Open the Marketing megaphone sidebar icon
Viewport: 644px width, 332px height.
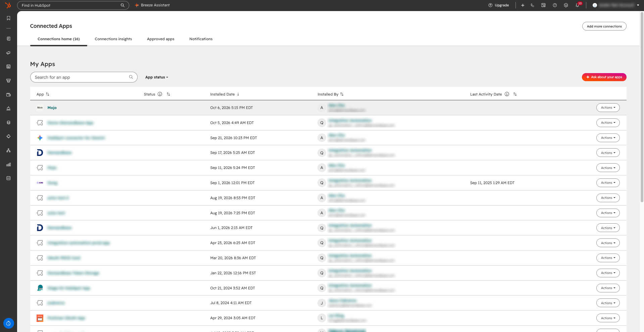pyautogui.click(x=8, y=53)
